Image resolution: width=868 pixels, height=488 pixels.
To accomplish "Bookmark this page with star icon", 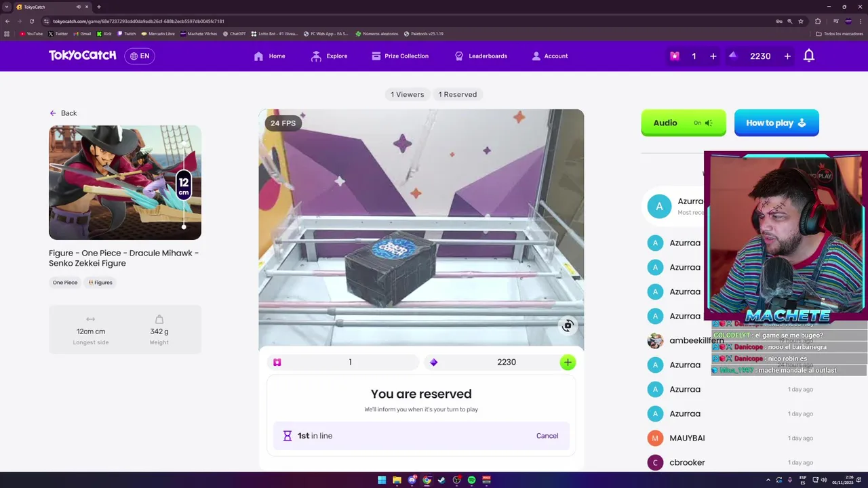I will point(801,21).
